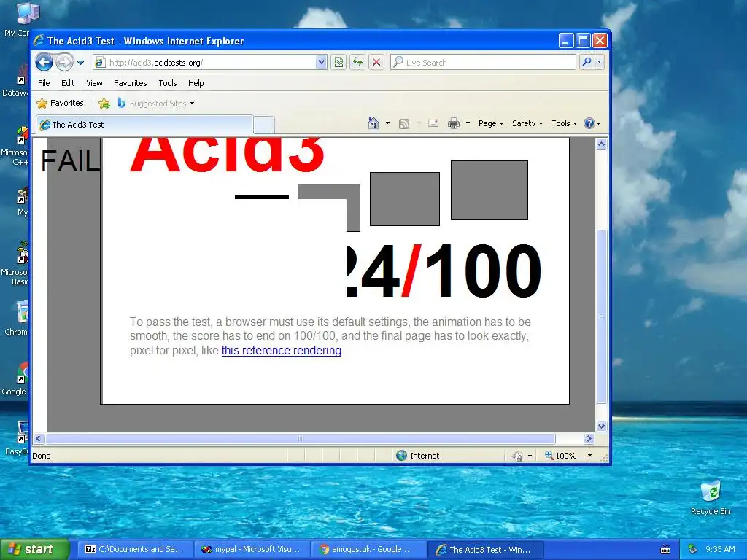Click Add to Favorites Bar icon
Screen dimensions: 747x560
pos(104,103)
